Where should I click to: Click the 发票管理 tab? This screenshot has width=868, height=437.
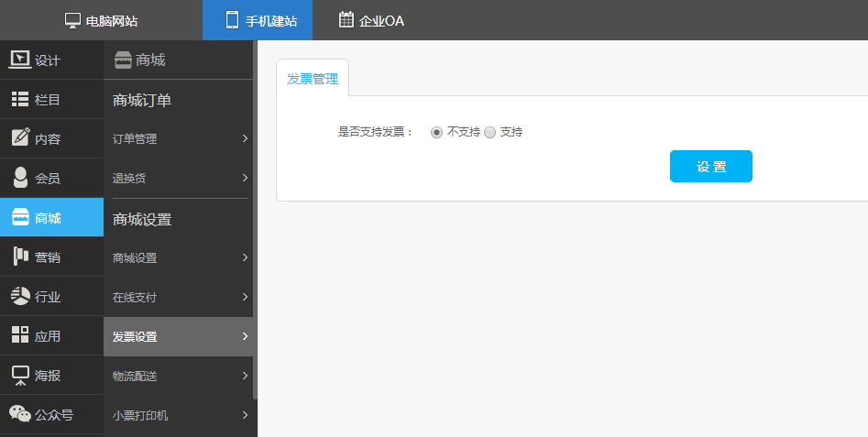point(313,79)
